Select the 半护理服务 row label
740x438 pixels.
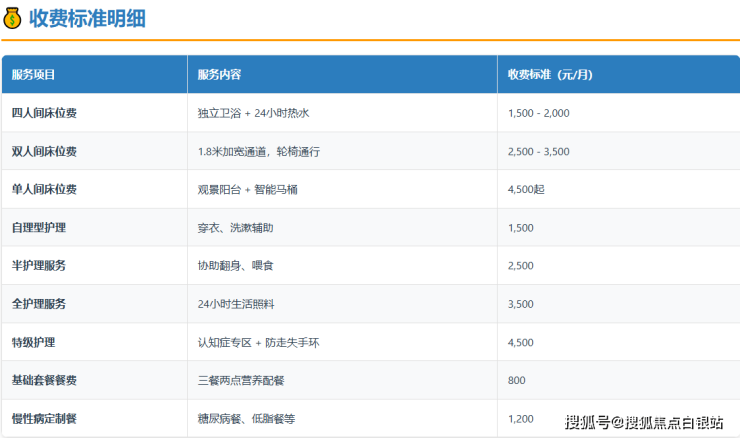(x=39, y=266)
